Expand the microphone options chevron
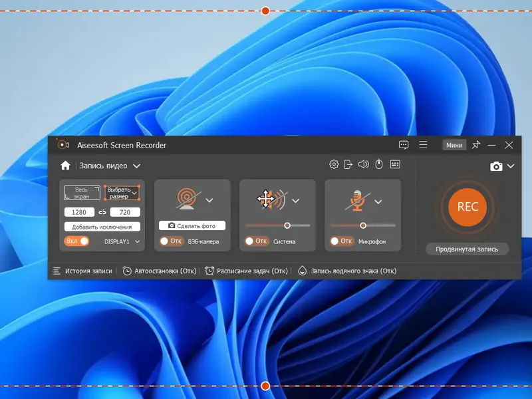The width and height of the screenshot is (532, 399). (378, 202)
